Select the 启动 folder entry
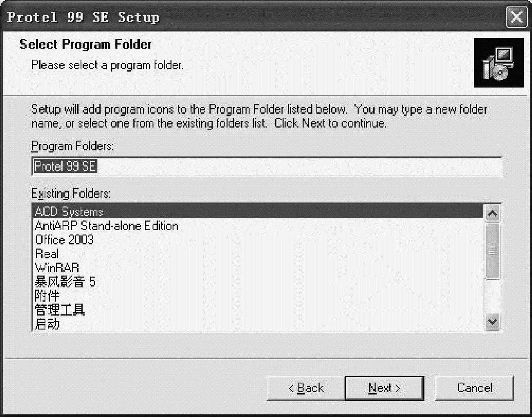Image resolution: width=532 pixels, height=417 pixels. 47,324
